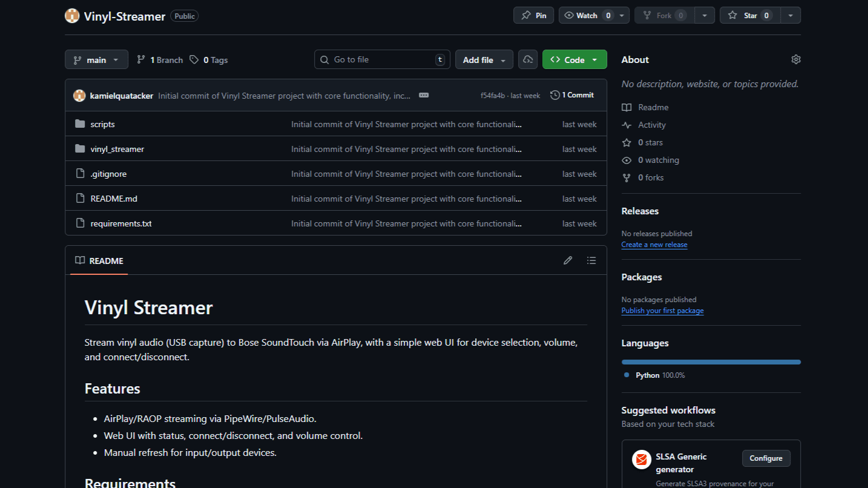Open the README outline list icon
Screen dimensions: 868x488
pos(591,260)
